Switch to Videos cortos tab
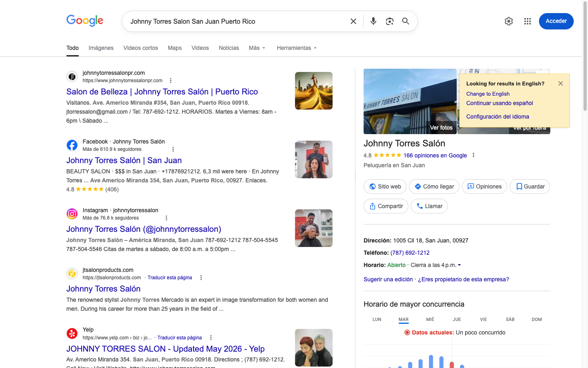Image resolution: width=588 pixels, height=368 pixels. (x=140, y=48)
